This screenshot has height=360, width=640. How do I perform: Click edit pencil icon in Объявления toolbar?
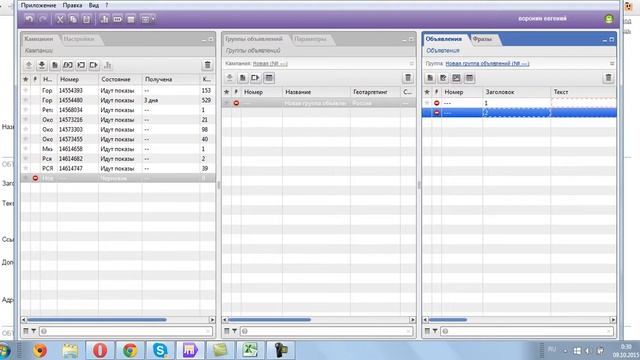pyautogui.click(x=443, y=78)
